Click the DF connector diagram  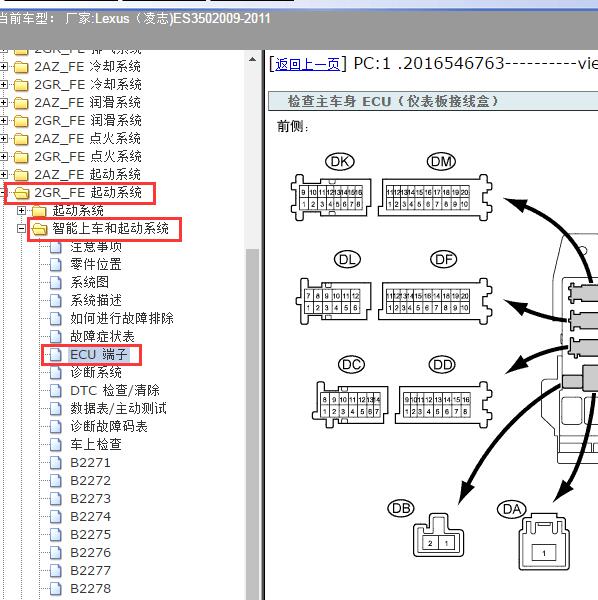[435, 301]
